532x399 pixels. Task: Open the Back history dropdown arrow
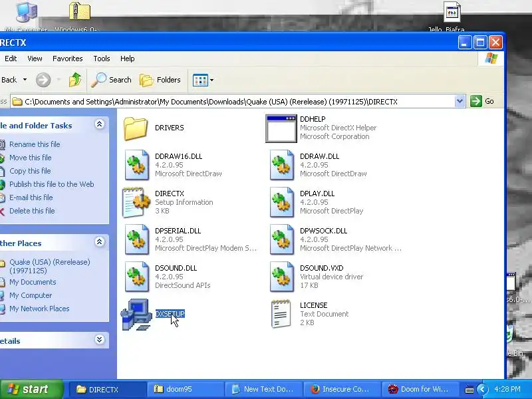[25, 80]
